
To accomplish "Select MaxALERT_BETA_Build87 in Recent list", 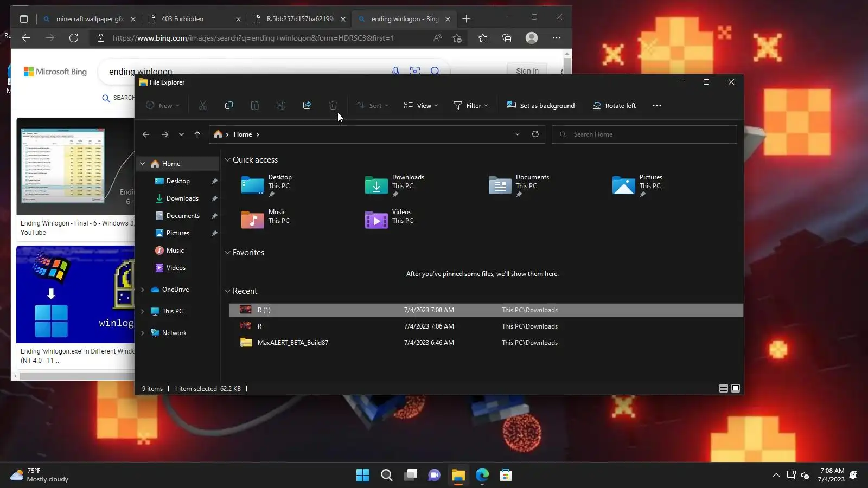I will [486, 343].
